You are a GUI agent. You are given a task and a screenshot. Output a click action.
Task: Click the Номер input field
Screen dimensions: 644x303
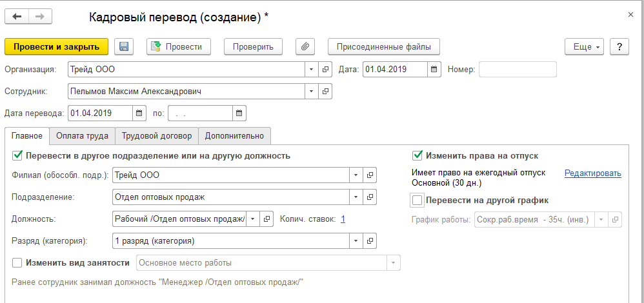pos(518,70)
